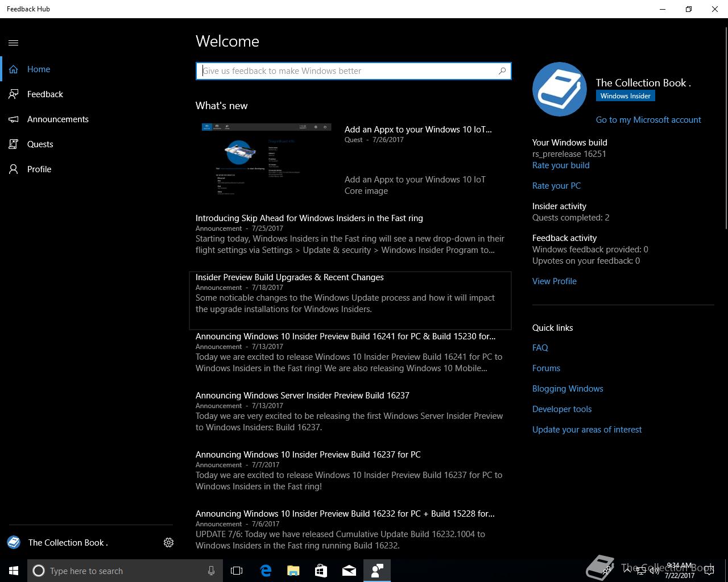Click Add an Appx IoT Core image description
The height and width of the screenshot is (582, 728).
(415, 185)
